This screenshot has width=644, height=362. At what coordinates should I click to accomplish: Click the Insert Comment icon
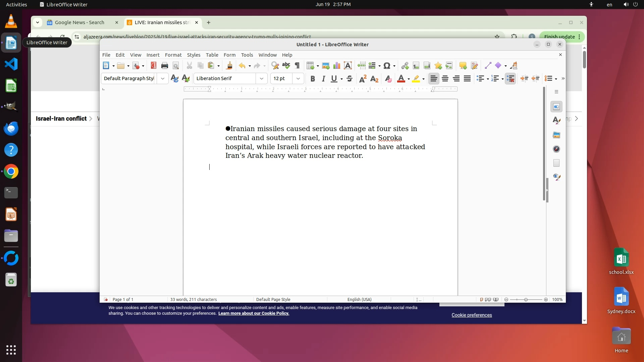coord(463,66)
